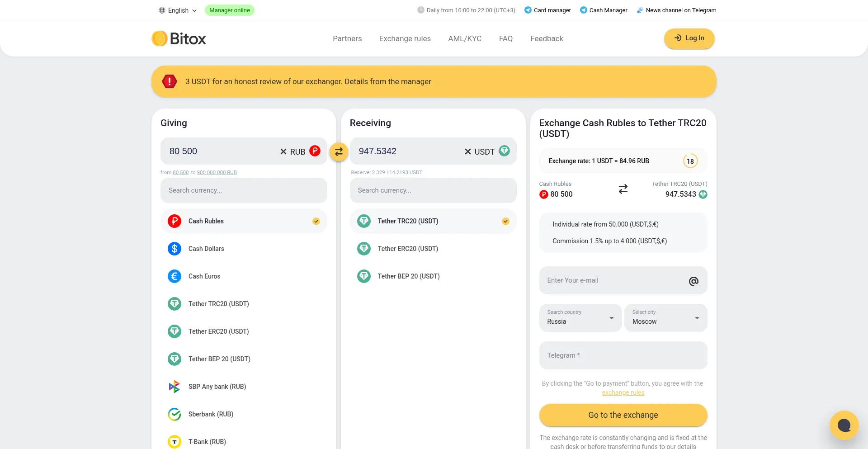Click the swap currencies icon between Giving and Receiving
The image size is (868, 449).
[x=339, y=152]
